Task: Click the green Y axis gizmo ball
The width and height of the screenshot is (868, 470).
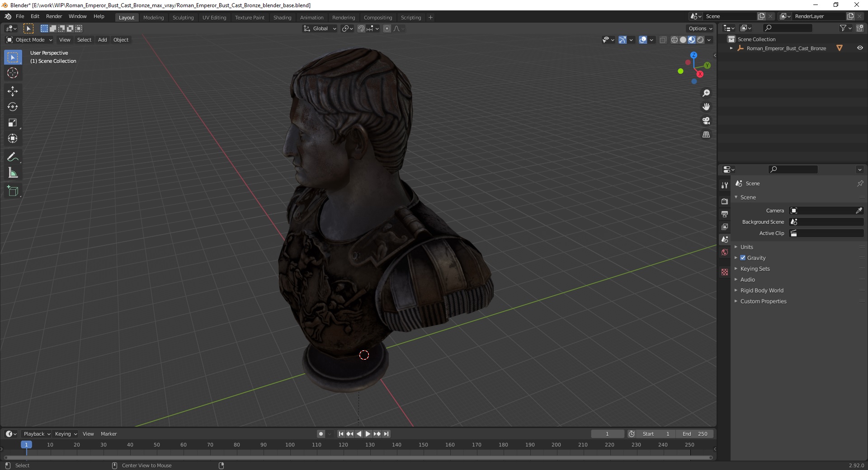Action: [x=707, y=66]
